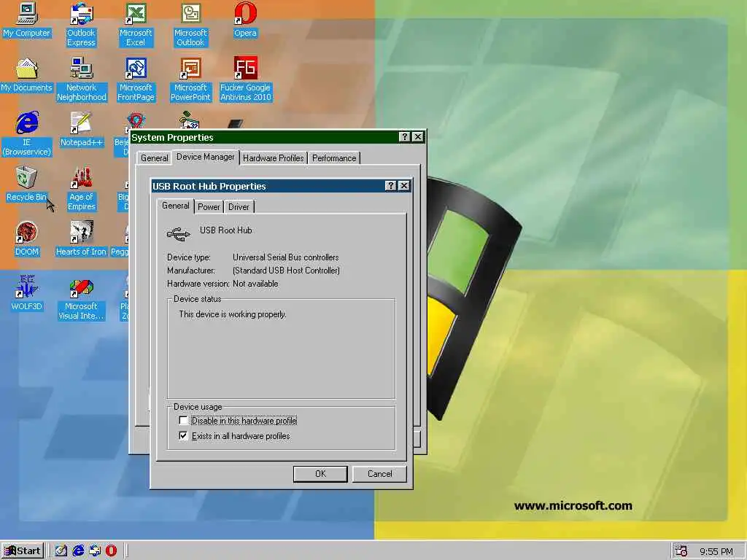Confirm USB Root Hub Properties with OK
747x560 pixels.
320,474
